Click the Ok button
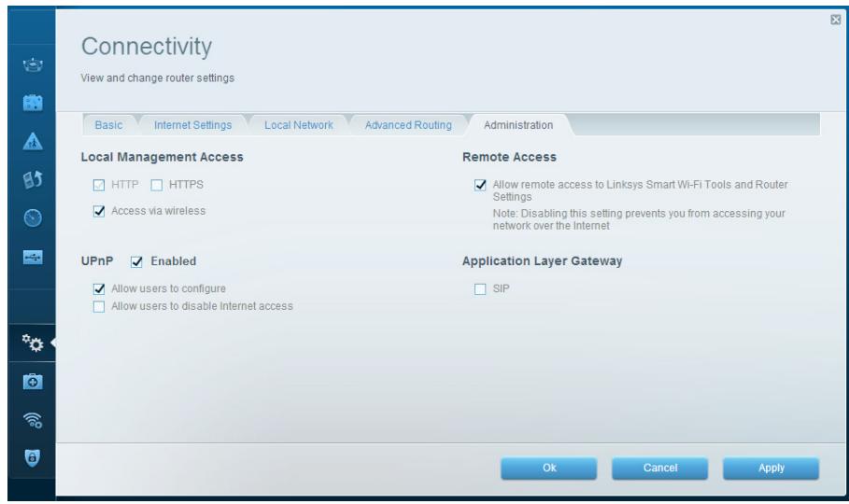The height and width of the screenshot is (504, 849). pos(549,468)
